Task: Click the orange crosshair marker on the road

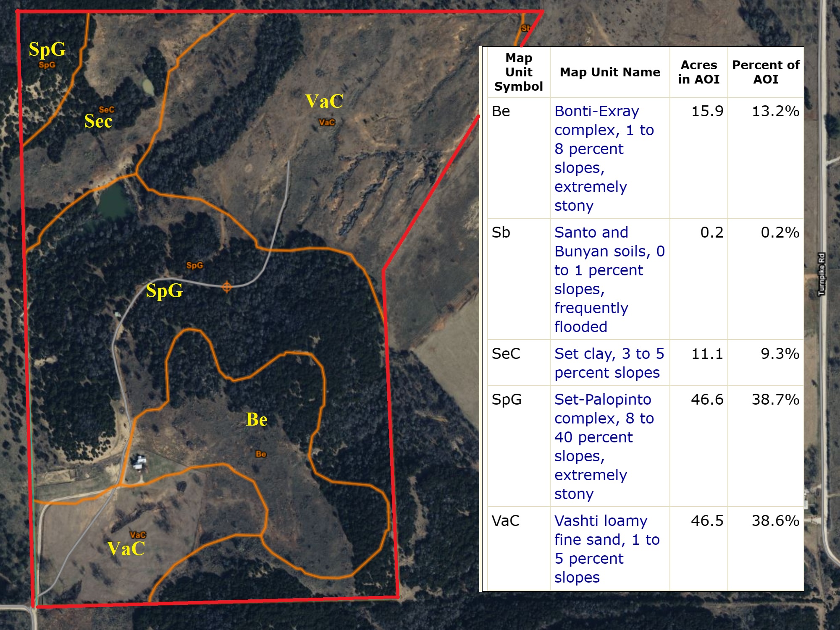Action: [x=227, y=287]
